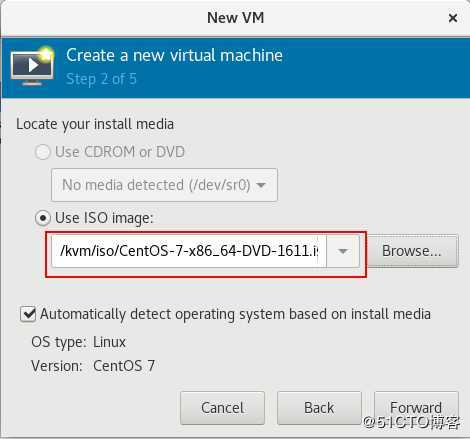Image resolution: width=470 pixels, height=439 pixels.
Task: Browse for an ISO image file
Action: [412, 251]
